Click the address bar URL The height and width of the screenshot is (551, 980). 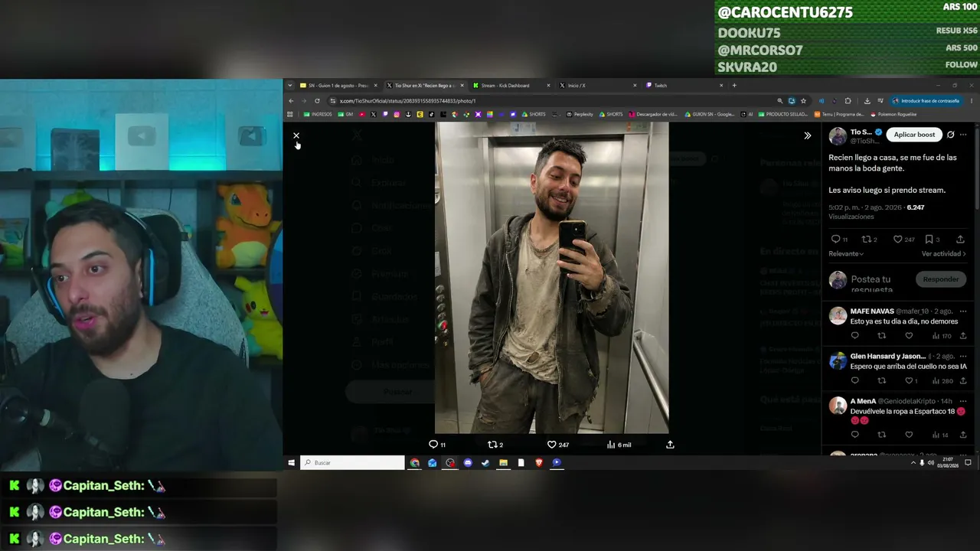(407, 101)
